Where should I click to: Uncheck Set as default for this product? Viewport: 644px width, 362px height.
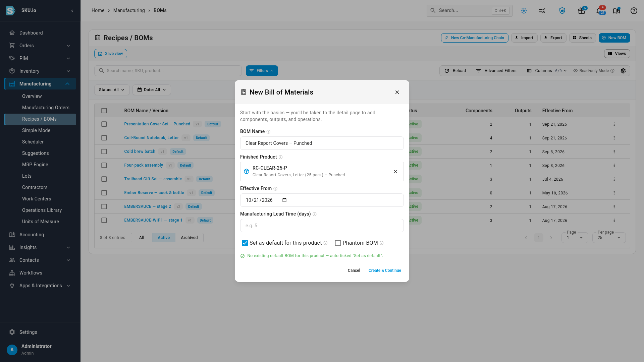pyautogui.click(x=245, y=243)
